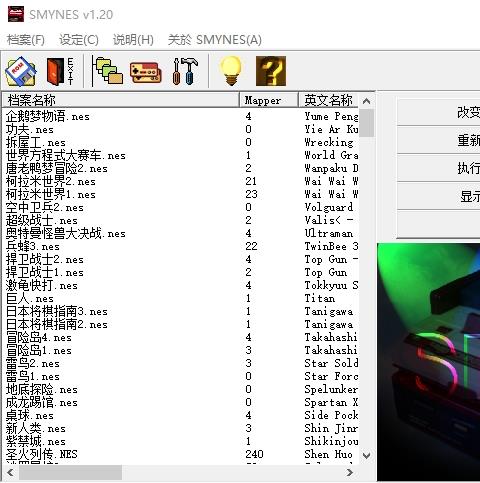Open the 设定(C) menu

[x=79, y=40]
